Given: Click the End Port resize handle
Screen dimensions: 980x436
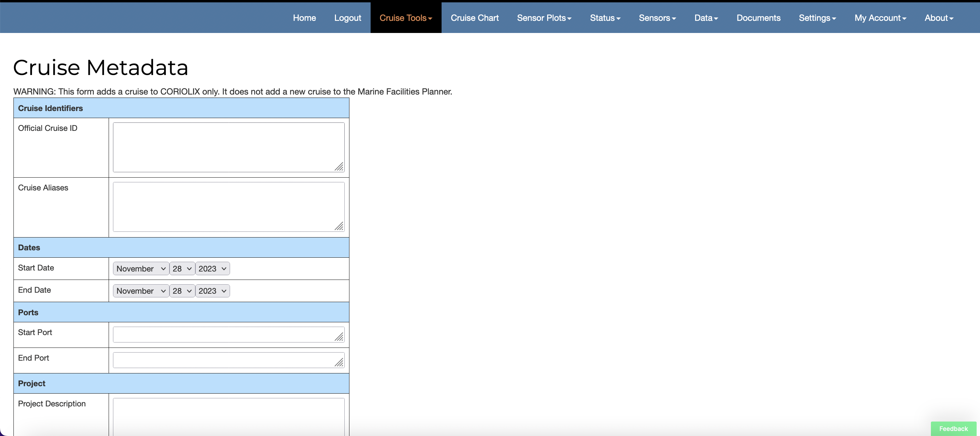Looking at the screenshot, I should coord(339,363).
